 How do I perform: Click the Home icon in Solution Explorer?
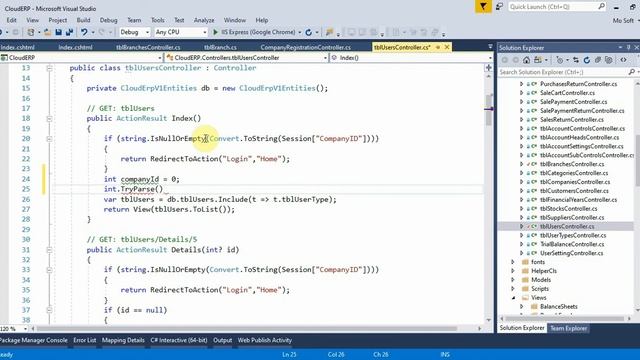[x=527, y=60]
